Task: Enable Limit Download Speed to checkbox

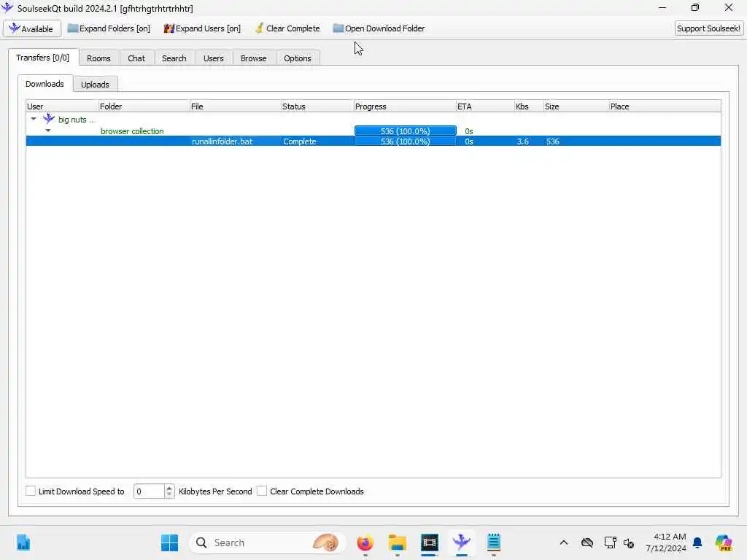Action: coord(31,491)
